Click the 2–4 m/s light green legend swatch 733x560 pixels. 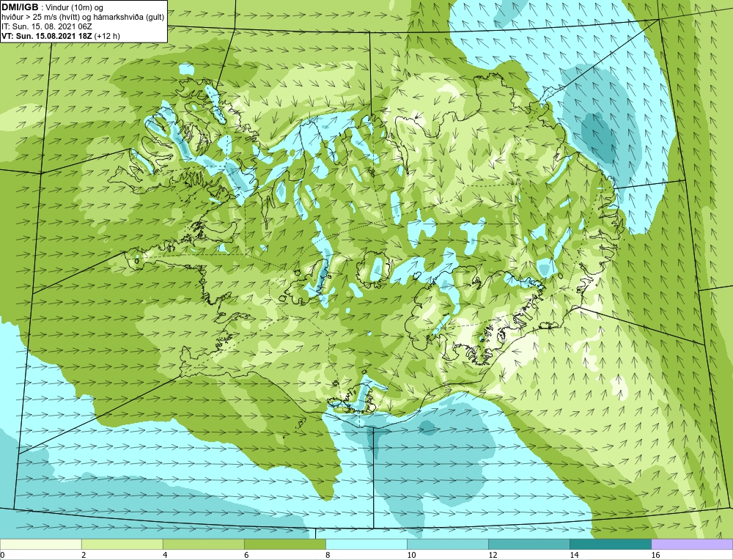tap(122, 544)
